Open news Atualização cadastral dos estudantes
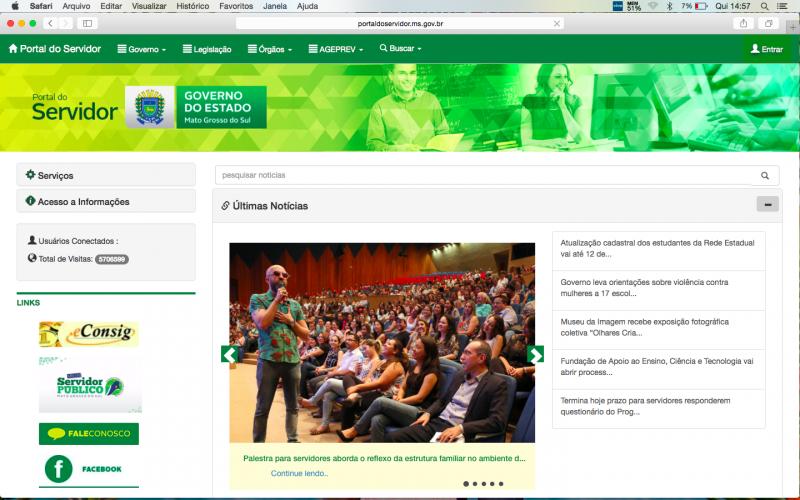Viewport: 800px width, 500px height. point(659,248)
